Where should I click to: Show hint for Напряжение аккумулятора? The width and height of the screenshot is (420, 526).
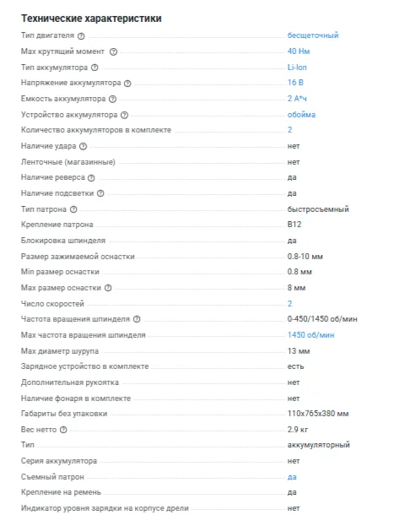(127, 84)
